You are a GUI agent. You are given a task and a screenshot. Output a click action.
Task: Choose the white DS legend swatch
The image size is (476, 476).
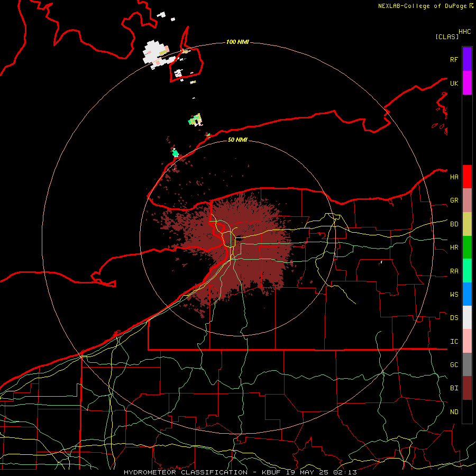467,317
